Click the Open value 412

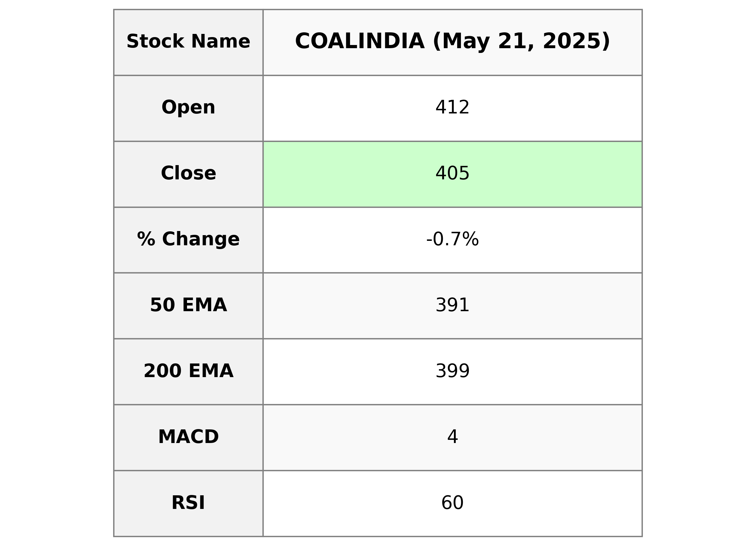[x=452, y=108]
